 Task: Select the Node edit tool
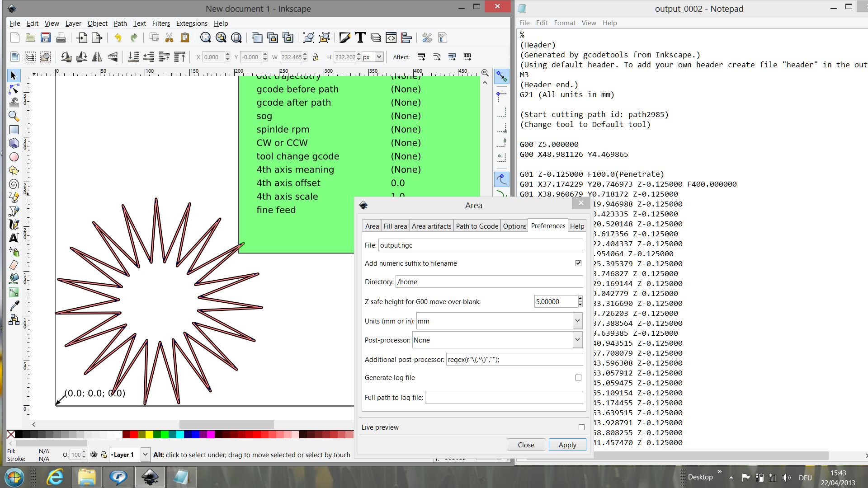(x=14, y=89)
